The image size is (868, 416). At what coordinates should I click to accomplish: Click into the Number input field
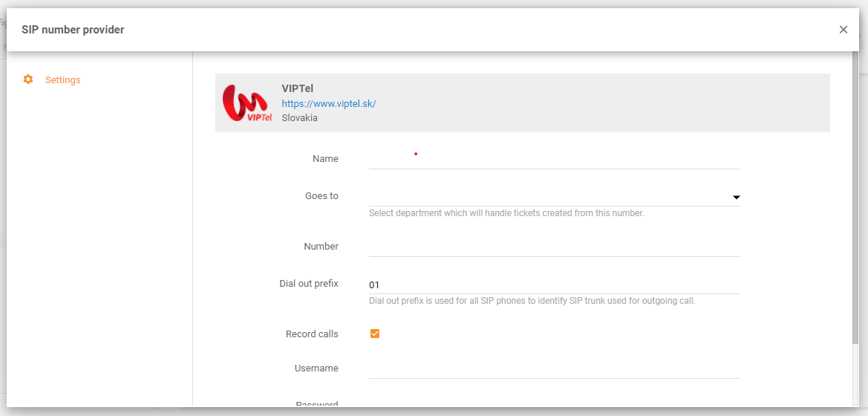[554, 247]
